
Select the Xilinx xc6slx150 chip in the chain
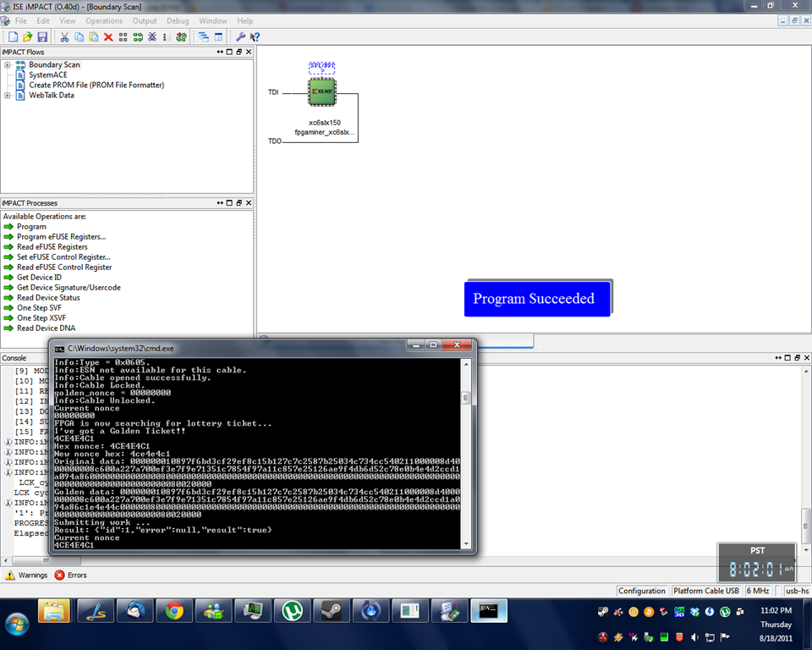pyautogui.click(x=322, y=91)
